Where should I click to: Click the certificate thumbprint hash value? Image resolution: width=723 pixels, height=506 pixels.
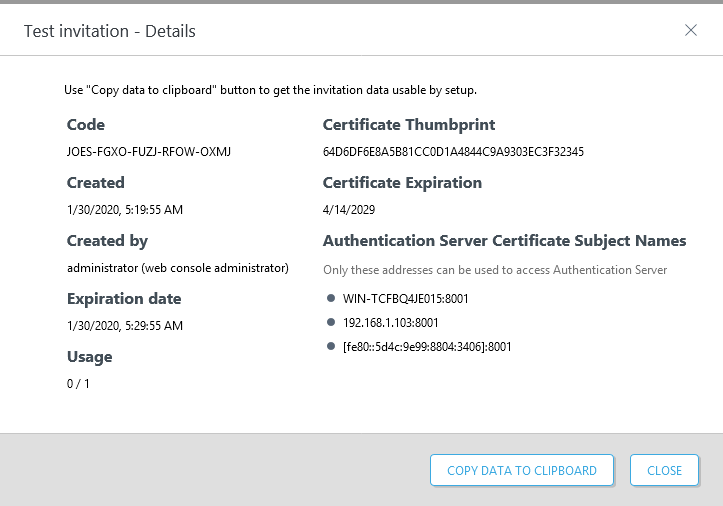click(x=453, y=152)
